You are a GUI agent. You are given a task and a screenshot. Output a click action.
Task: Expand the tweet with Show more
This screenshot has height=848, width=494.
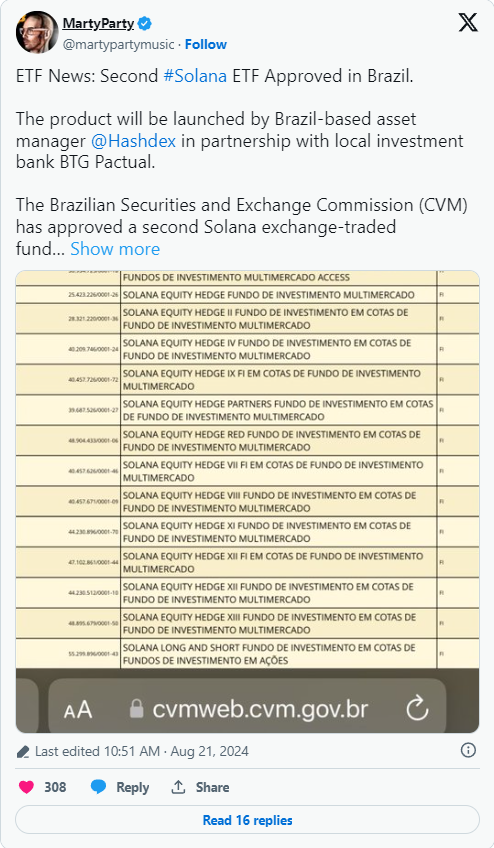coord(115,249)
